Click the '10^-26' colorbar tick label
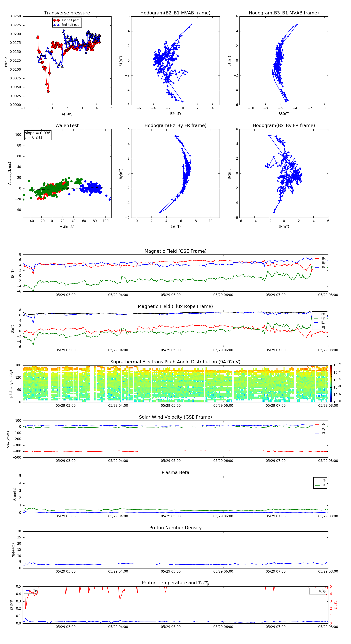Image resolution: width=351 pixels, height=644 pixels. [337, 365]
